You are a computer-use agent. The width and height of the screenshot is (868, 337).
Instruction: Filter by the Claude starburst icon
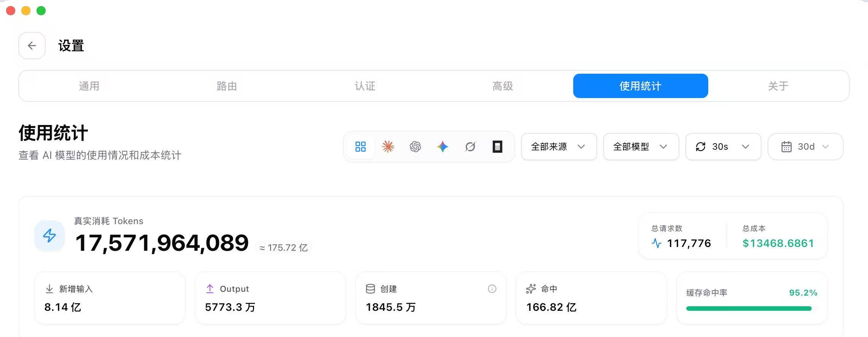(x=388, y=147)
